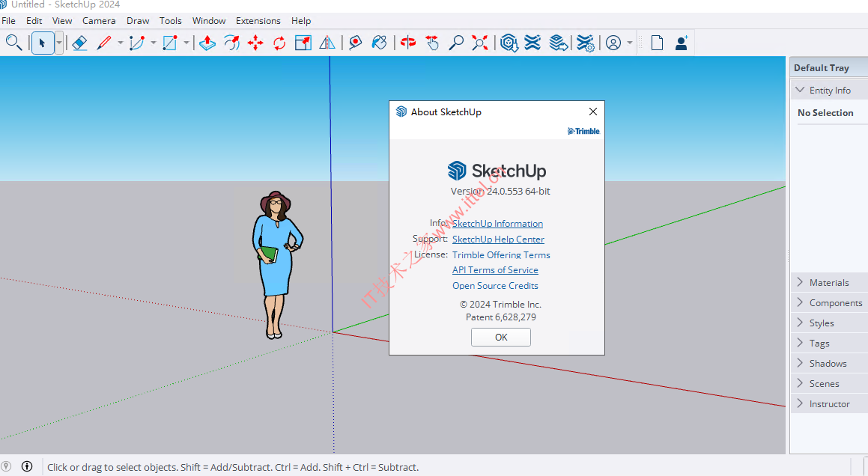This screenshot has height=476, width=868.
Task: Open the Arc tool dropdown arrow
Action: pos(154,43)
